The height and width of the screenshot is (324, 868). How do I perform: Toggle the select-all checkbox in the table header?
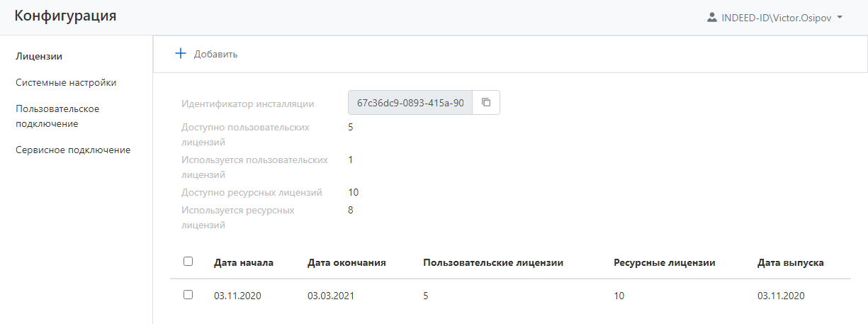(x=188, y=262)
